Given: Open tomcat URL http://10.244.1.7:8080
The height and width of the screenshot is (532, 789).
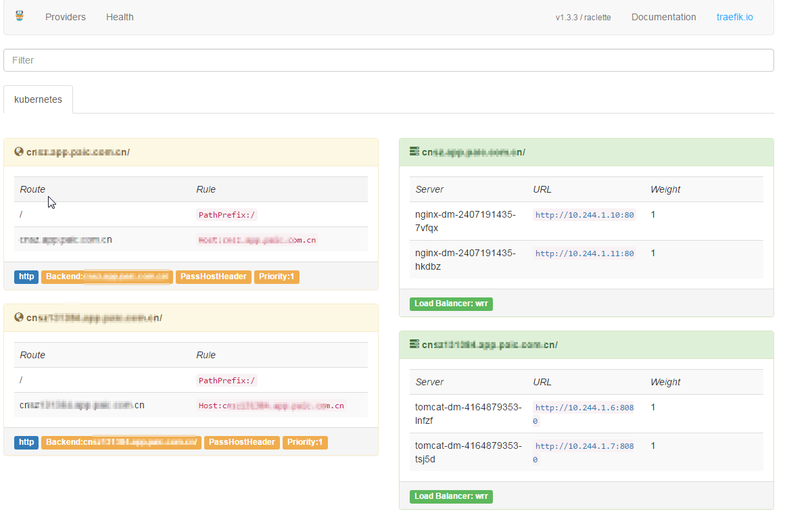Looking at the screenshot, I should pos(585,446).
